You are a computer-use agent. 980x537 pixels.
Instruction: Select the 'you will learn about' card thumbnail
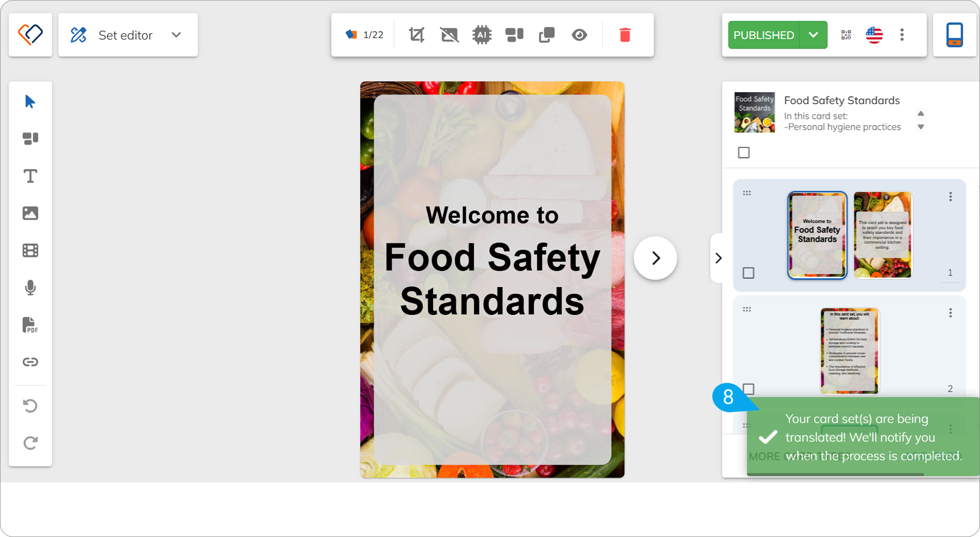(x=850, y=351)
